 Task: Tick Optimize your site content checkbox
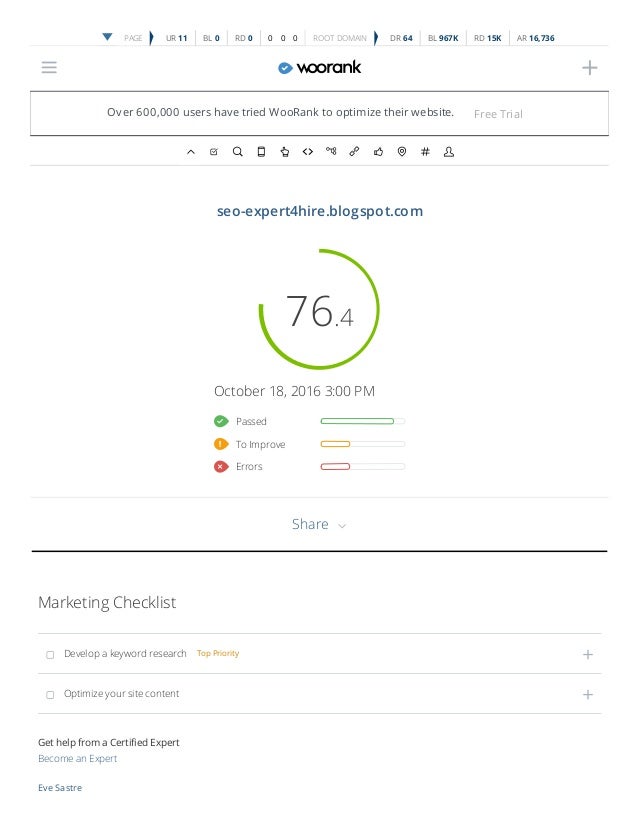[x=50, y=695]
